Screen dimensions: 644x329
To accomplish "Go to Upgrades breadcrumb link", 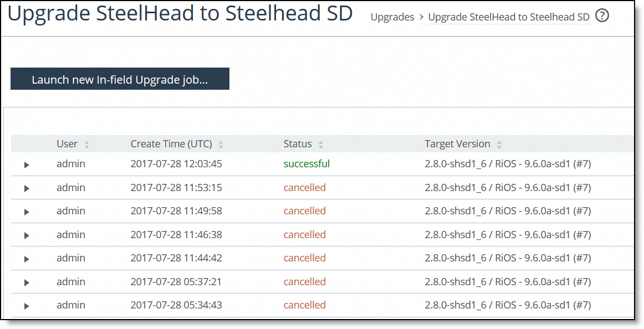I will (x=392, y=17).
